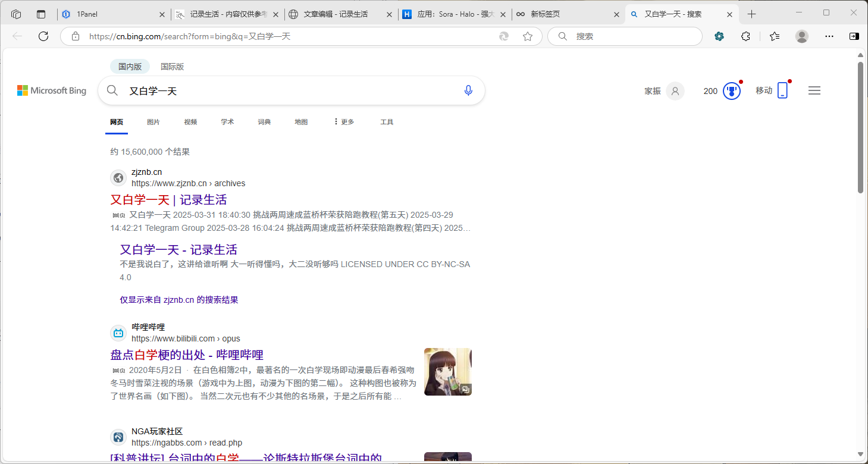Switch to the 图片 results tab
This screenshot has width=868, height=464.
[153, 122]
